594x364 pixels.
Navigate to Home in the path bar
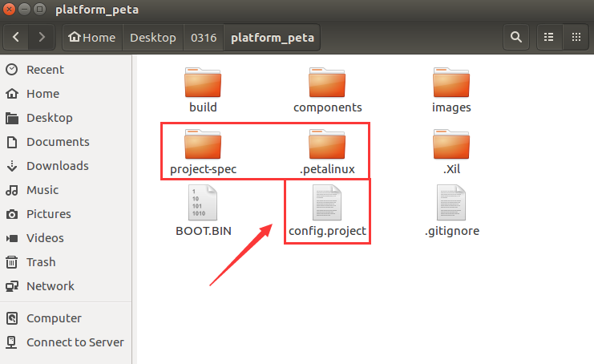(x=92, y=37)
